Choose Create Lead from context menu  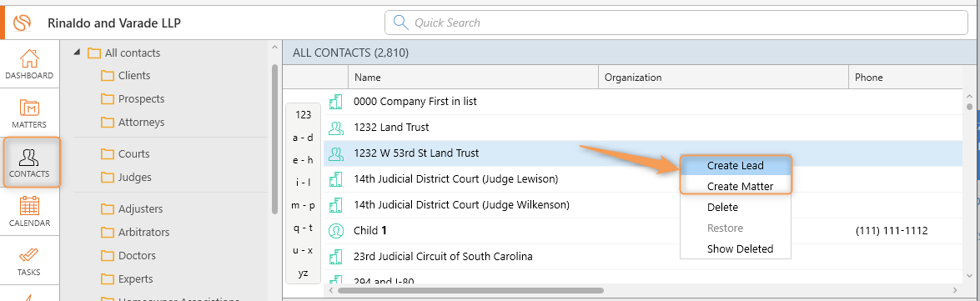[736, 165]
